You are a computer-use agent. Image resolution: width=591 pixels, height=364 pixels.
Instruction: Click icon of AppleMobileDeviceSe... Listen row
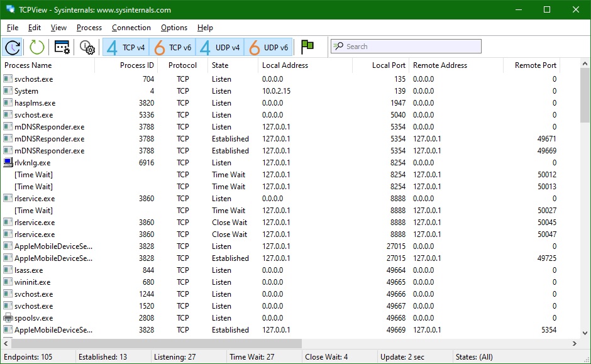[8, 246]
